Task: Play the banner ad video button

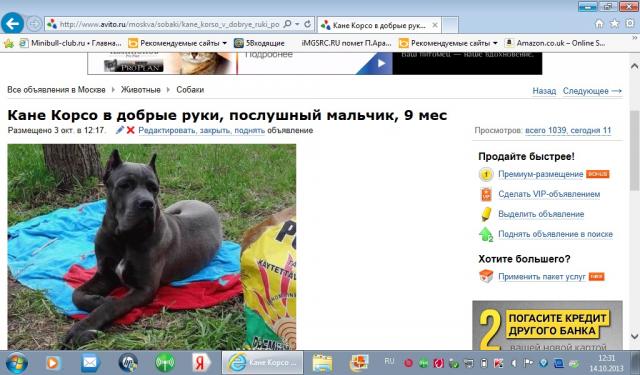Action: click(381, 63)
